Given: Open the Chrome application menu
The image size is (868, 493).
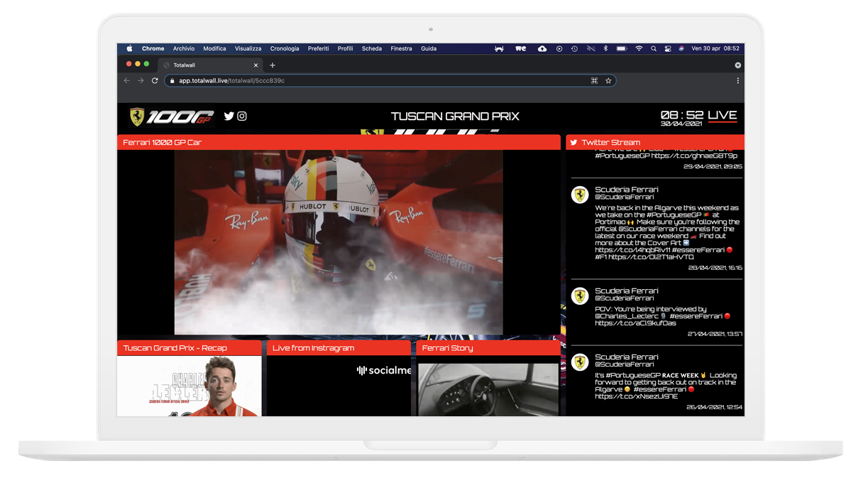Looking at the screenshot, I should (153, 49).
